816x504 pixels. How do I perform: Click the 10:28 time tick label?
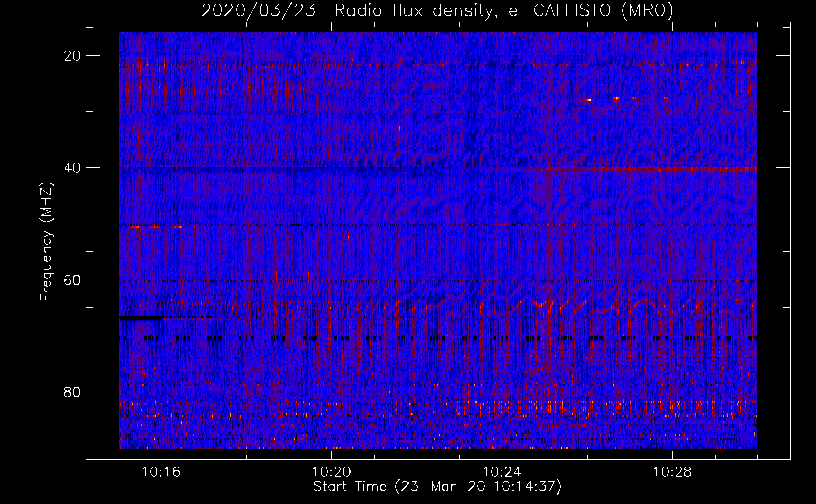(672, 472)
